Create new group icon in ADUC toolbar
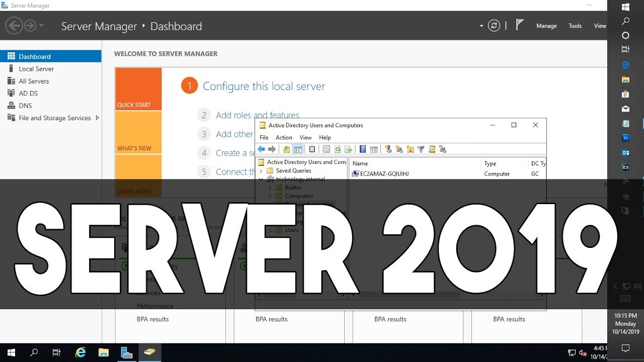Screen dimensions: 644x362 click(399, 149)
